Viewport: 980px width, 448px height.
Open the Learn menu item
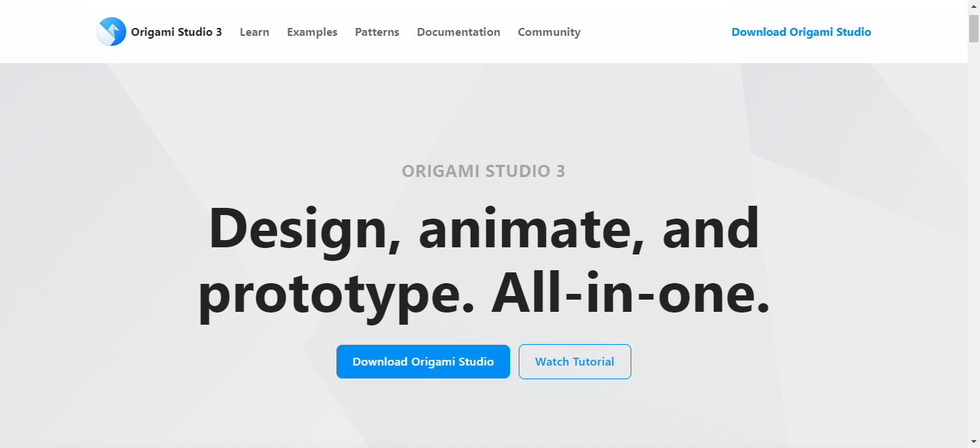[x=255, y=32]
